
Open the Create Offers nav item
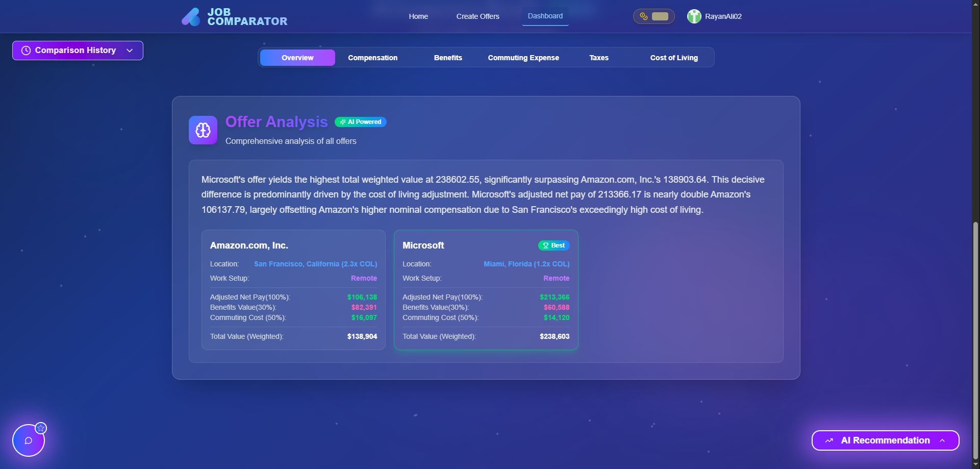coord(478,16)
